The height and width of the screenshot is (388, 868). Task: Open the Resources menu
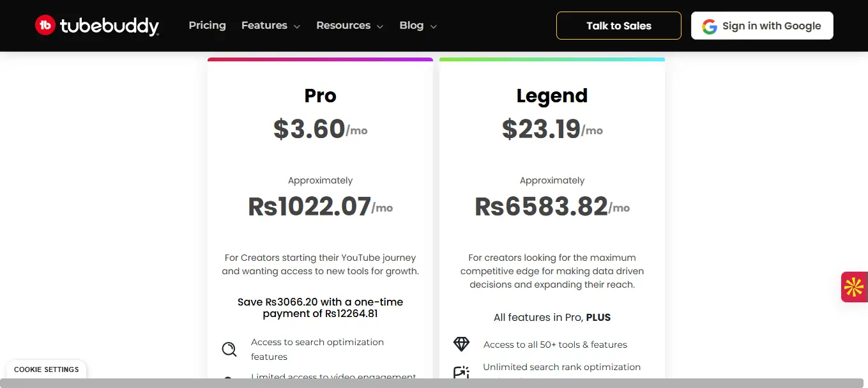click(343, 26)
